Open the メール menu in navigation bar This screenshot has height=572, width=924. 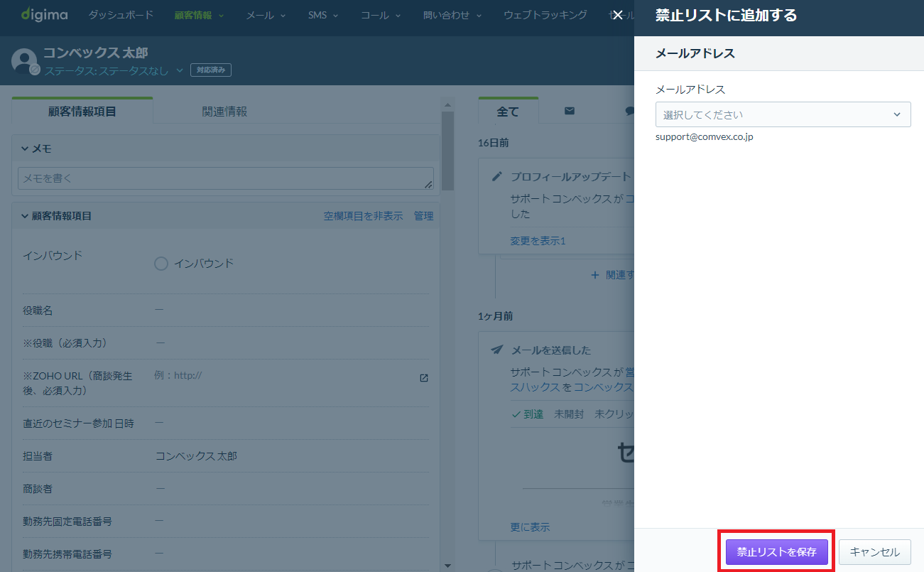266,15
